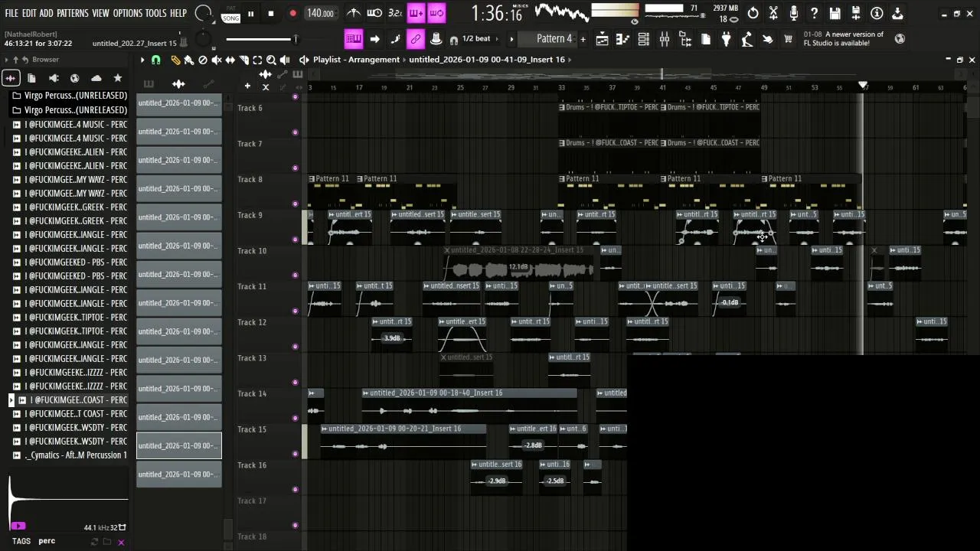The image size is (980, 551).
Task: Mute Track 14 with its pink dot
Action: 295,418
